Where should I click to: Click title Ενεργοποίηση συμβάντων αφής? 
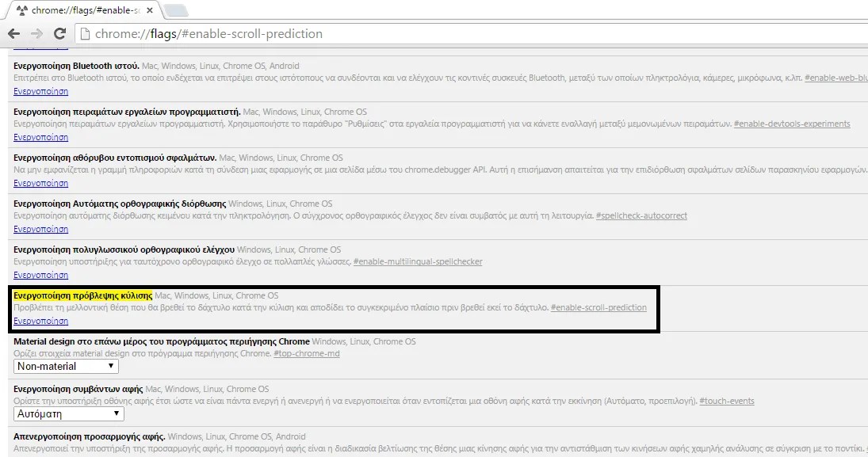[78, 389]
